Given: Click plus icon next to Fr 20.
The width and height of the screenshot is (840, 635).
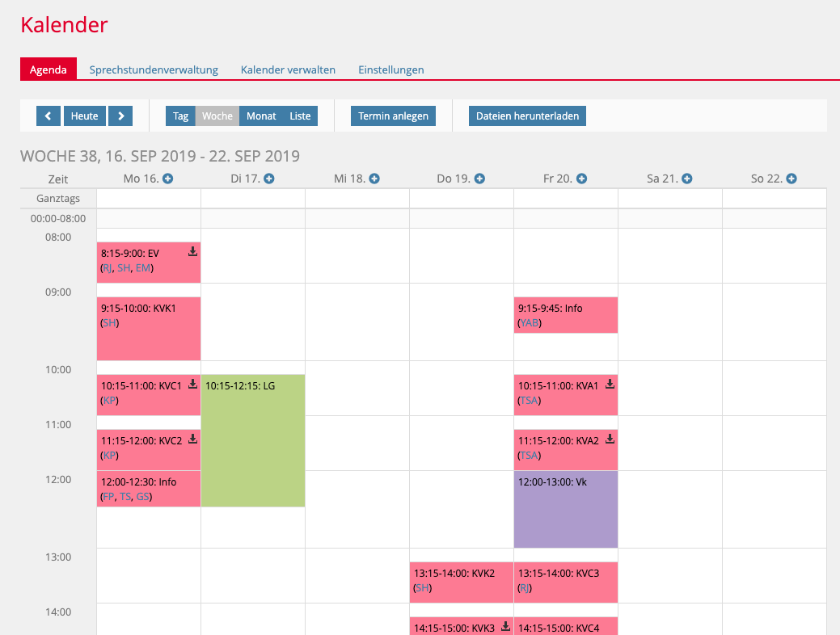Looking at the screenshot, I should point(581,179).
